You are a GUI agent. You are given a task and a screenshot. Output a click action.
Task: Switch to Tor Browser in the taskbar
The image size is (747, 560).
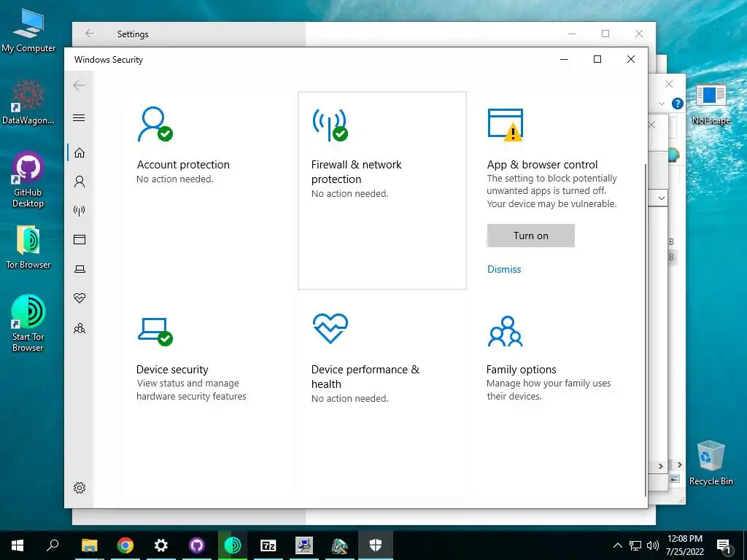[233, 545]
